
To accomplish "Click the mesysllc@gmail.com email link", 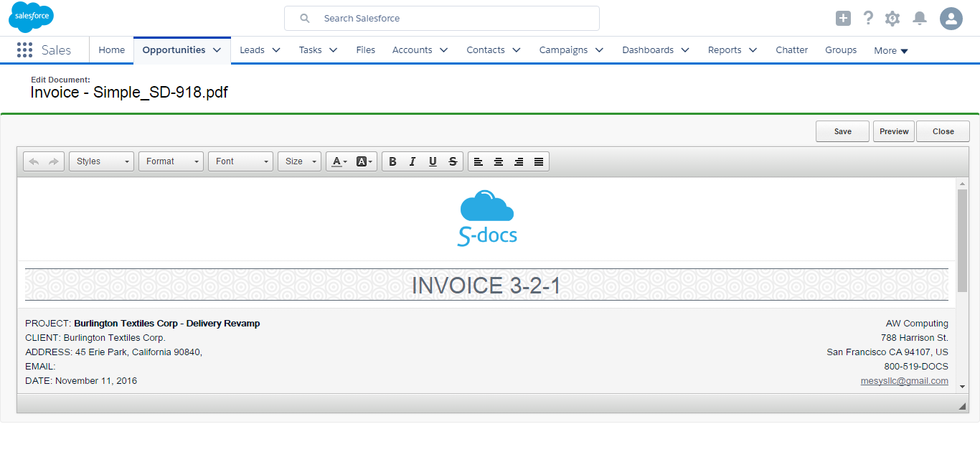I will coord(905,381).
